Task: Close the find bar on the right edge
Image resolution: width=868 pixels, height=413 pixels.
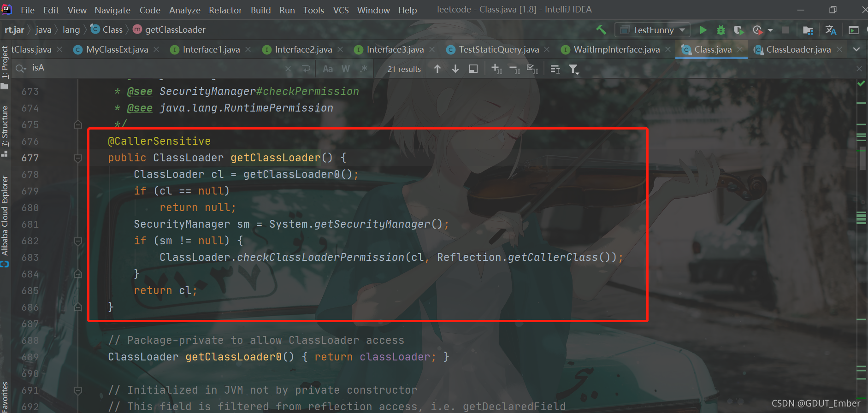Action: point(859,68)
